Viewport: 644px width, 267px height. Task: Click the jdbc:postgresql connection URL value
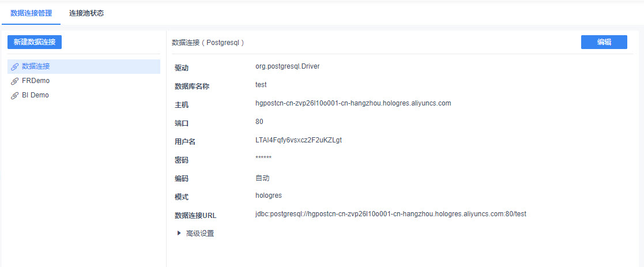[x=391, y=213]
